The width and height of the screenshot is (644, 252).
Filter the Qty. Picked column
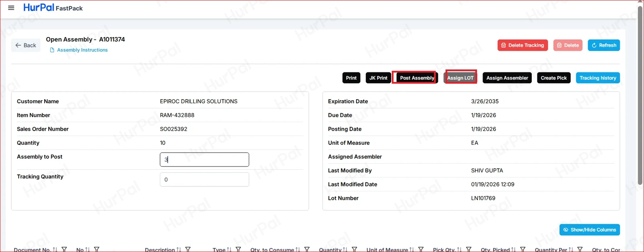click(x=522, y=250)
